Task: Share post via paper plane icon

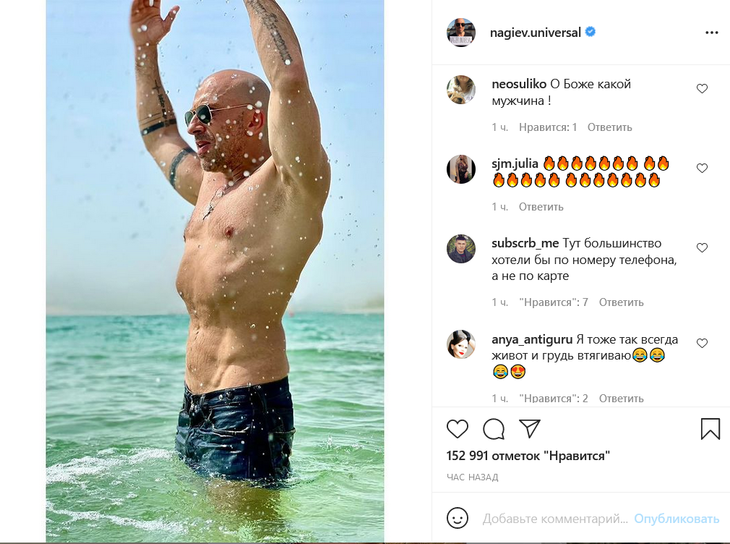Action: 529,428
